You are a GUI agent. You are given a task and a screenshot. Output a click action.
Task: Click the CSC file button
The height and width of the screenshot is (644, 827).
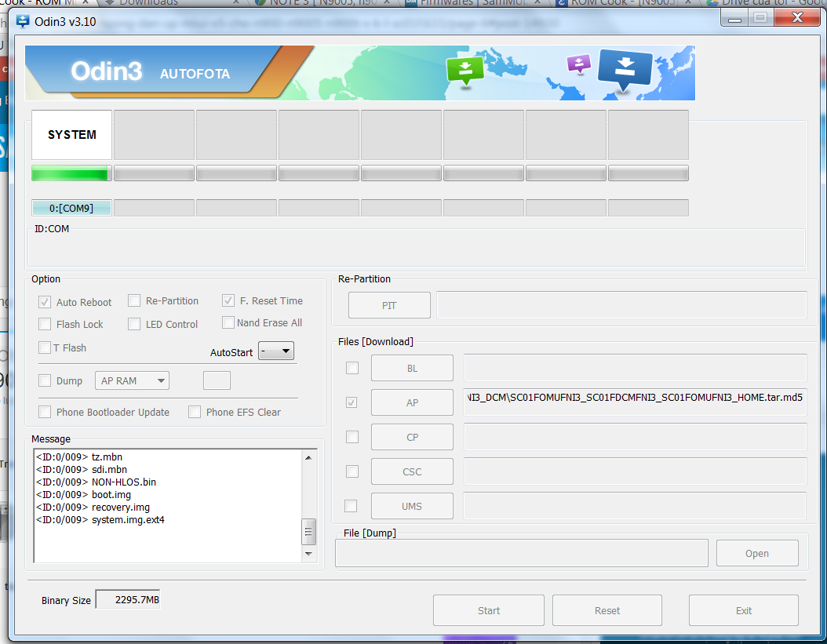tap(412, 471)
